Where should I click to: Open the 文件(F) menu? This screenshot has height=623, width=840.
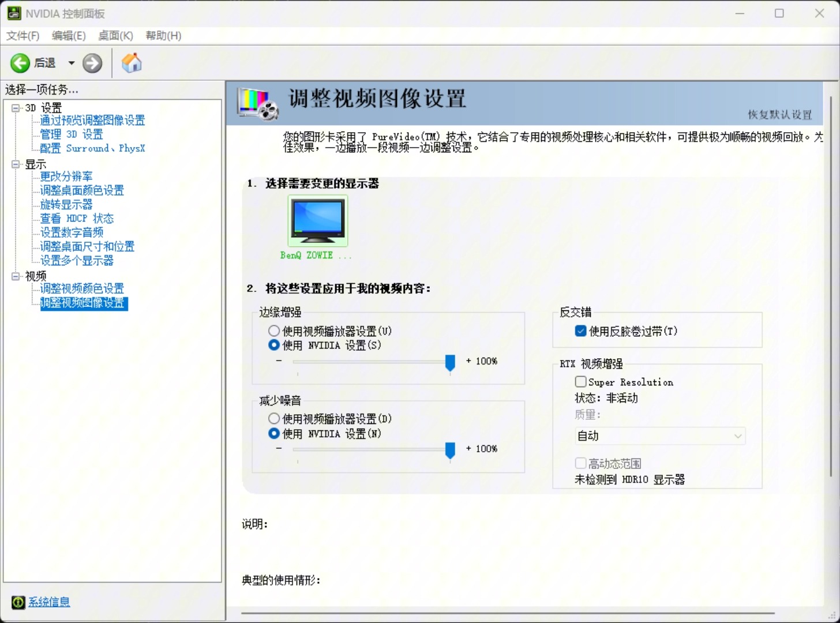click(x=22, y=36)
